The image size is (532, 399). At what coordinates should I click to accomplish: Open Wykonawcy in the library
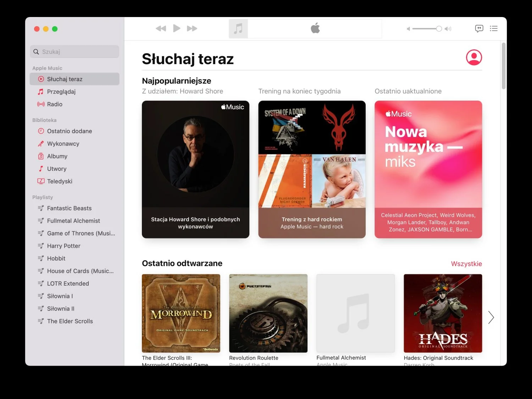click(74, 144)
